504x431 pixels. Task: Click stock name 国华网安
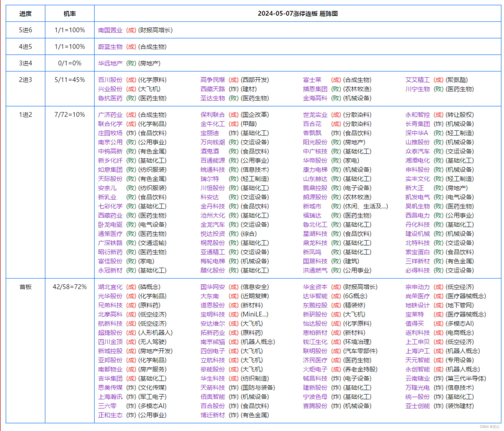[x=212, y=287]
